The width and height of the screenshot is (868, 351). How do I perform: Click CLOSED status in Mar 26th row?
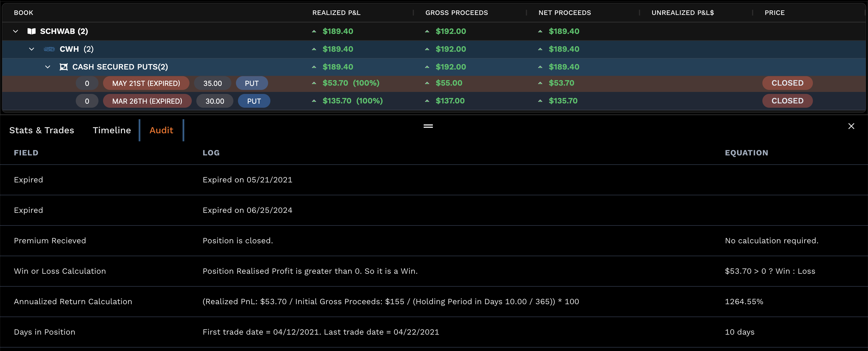tap(787, 101)
